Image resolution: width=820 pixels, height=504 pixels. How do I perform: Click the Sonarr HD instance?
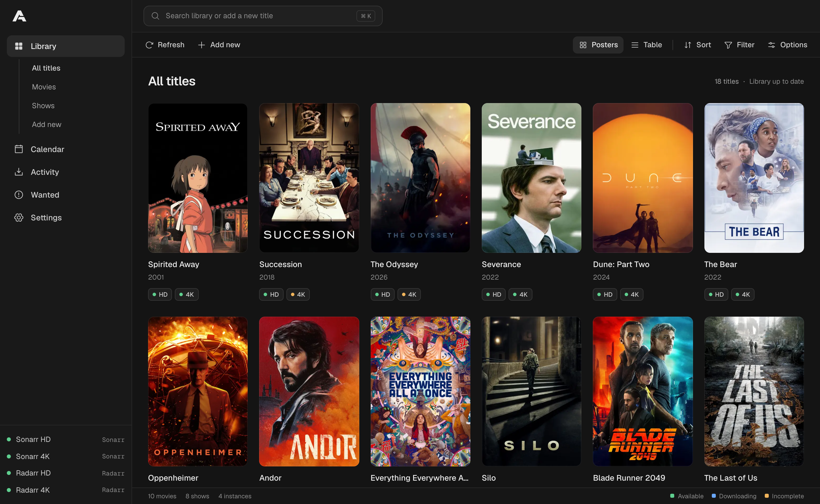[66, 439]
